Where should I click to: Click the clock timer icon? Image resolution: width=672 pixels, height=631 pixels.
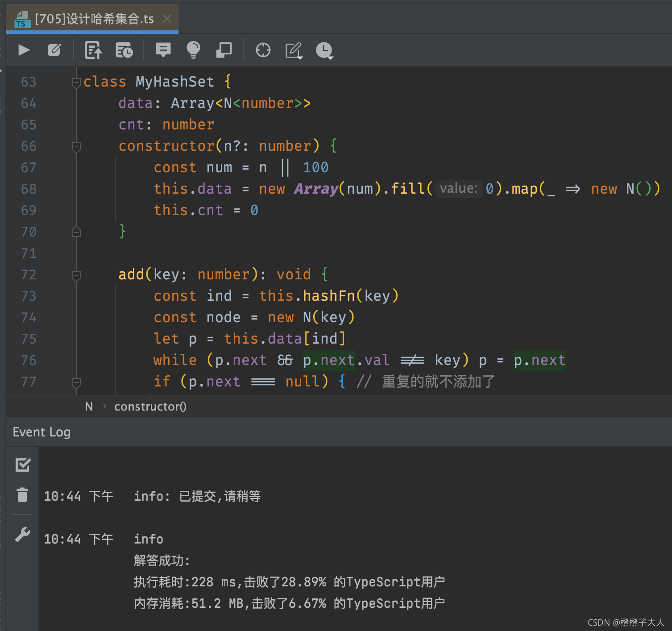tap(324, 50)
